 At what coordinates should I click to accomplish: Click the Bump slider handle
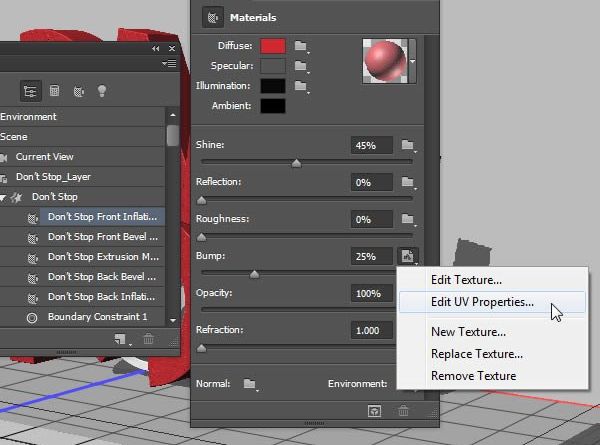tap(254, 274)
